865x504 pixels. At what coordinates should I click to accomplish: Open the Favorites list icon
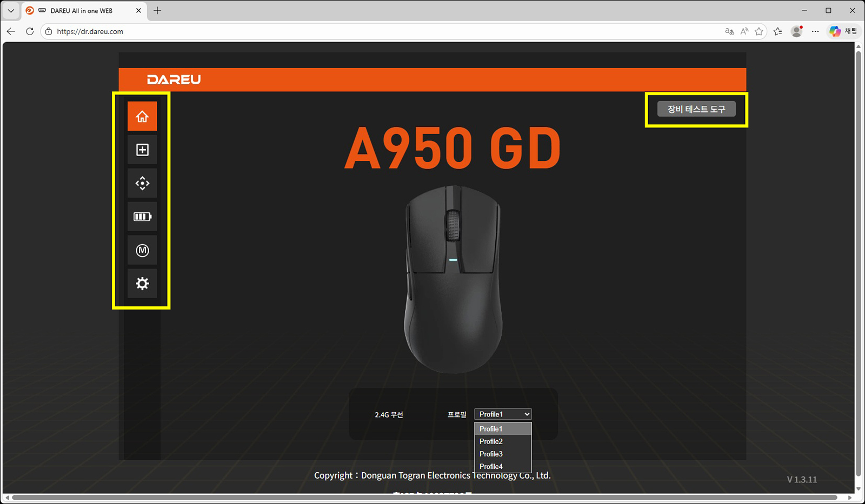point(778,31)
